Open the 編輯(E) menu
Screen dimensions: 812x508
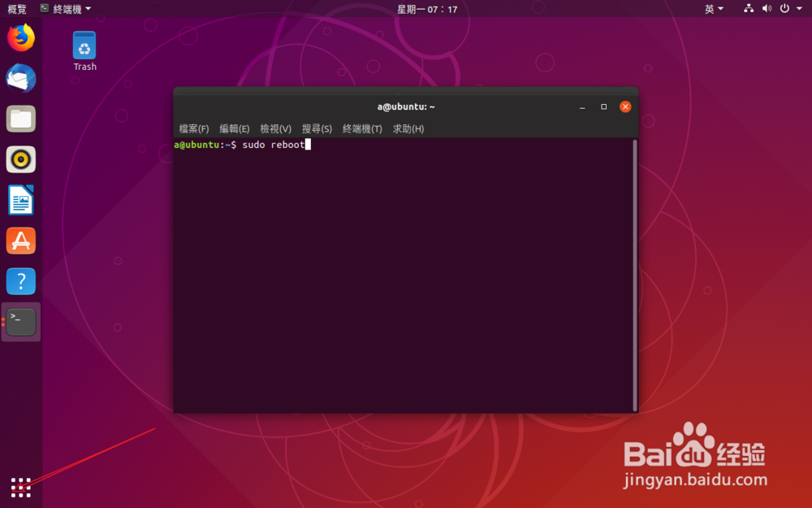[x=234, y=128]
